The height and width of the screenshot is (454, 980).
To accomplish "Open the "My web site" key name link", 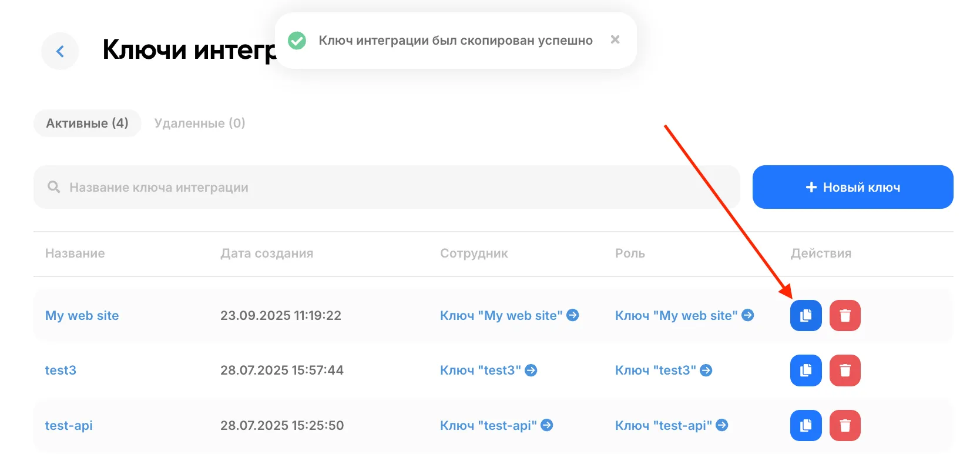I will pos(82,315).
